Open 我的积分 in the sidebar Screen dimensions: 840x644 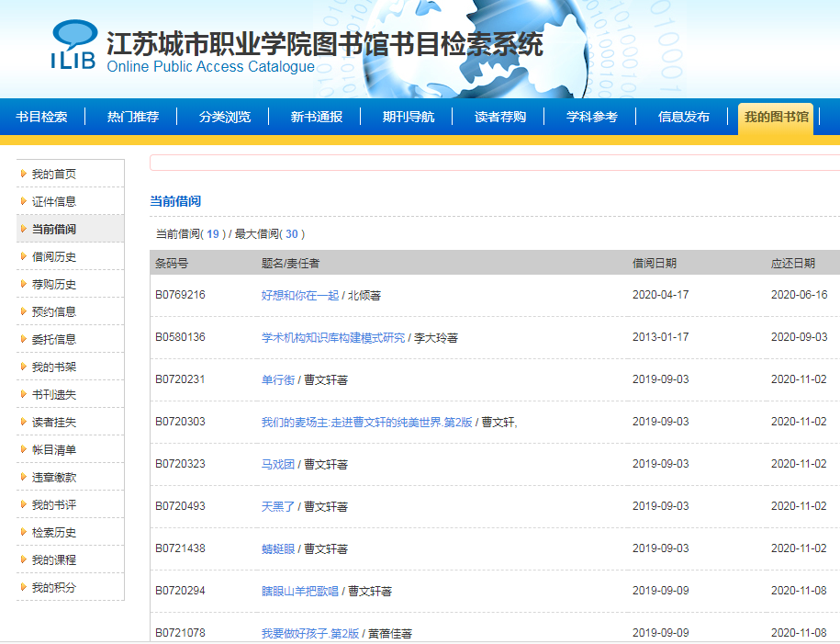coord(54,588)
